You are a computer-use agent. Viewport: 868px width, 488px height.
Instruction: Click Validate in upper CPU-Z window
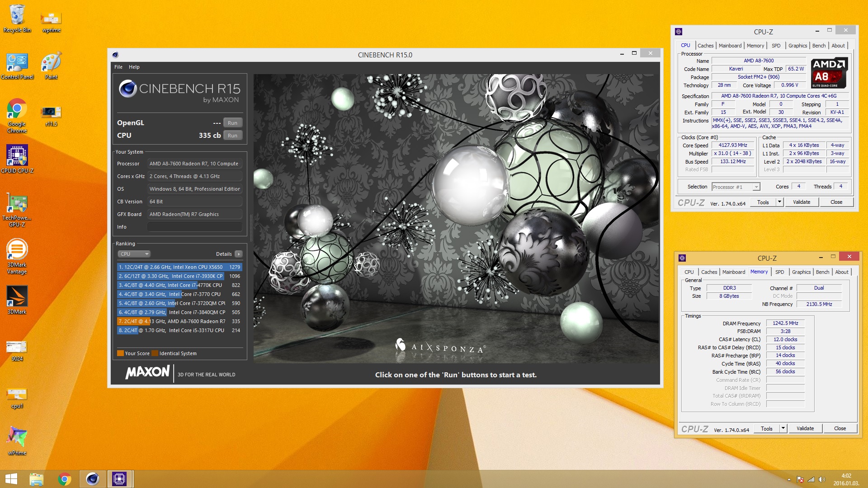click(x=802, y=202)
